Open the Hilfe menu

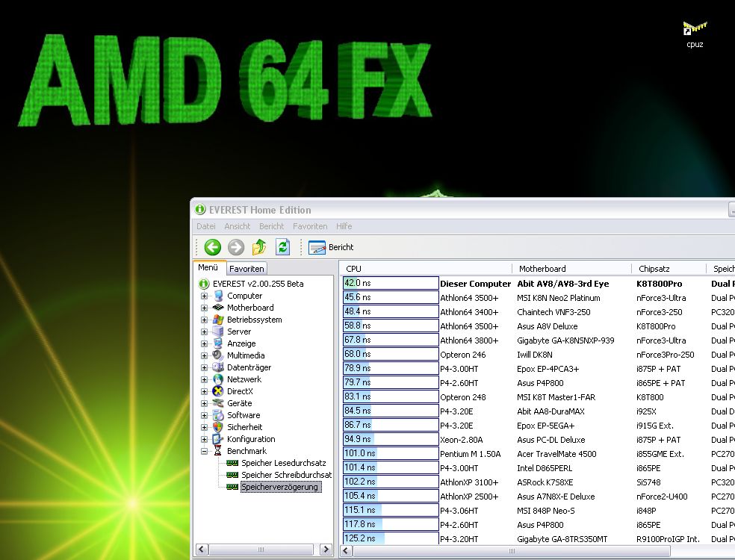tap(344, 226)
